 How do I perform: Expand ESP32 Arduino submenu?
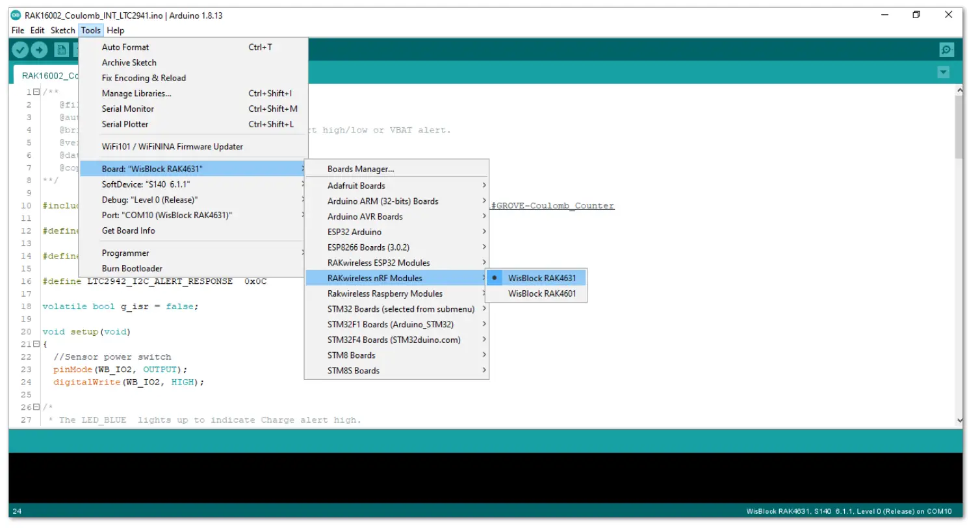(x=396, y=232)
